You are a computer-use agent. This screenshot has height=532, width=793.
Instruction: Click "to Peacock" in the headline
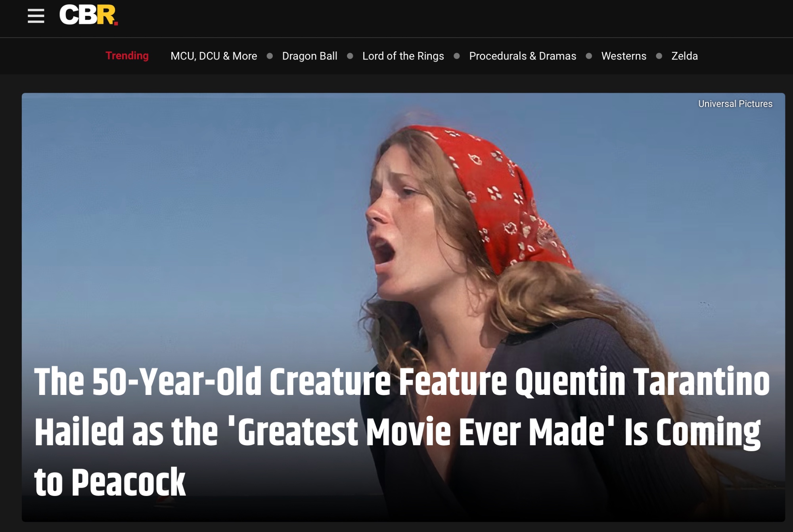[110, 482]
